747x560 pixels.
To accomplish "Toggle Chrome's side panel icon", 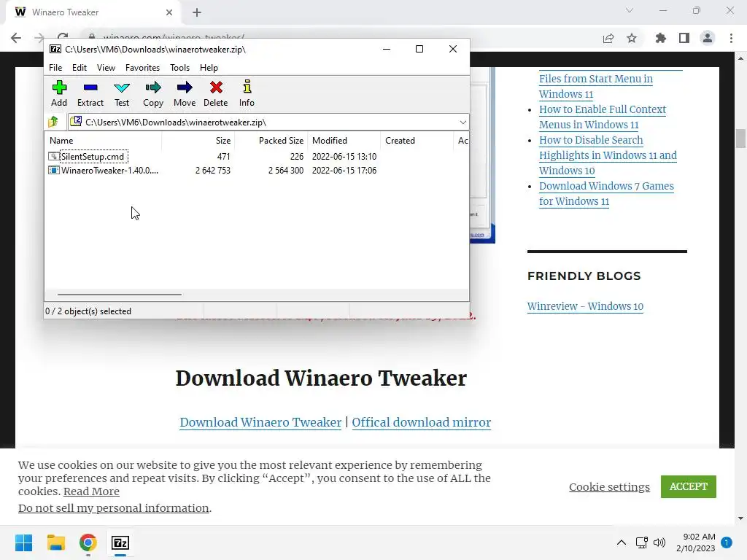I will click(684, 38).
